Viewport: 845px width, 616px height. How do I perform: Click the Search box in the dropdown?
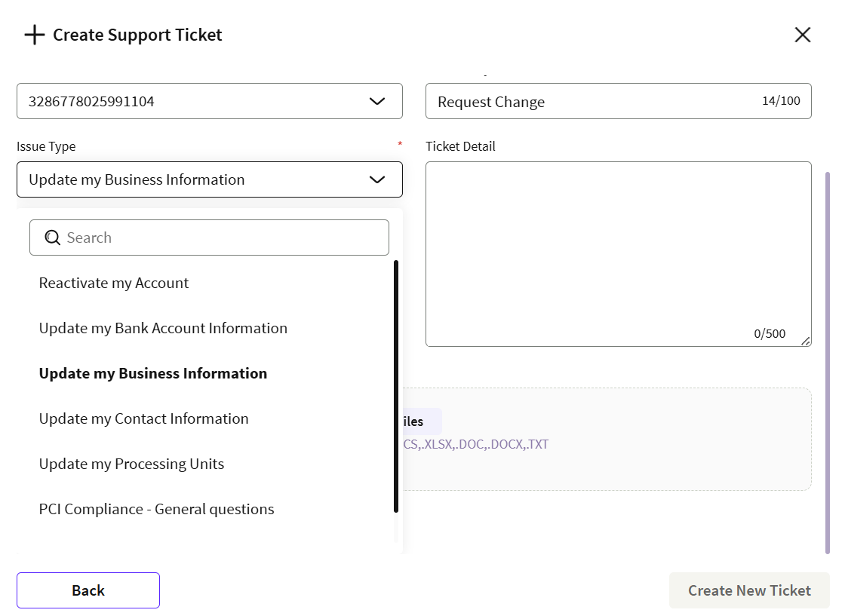(219, 238)
